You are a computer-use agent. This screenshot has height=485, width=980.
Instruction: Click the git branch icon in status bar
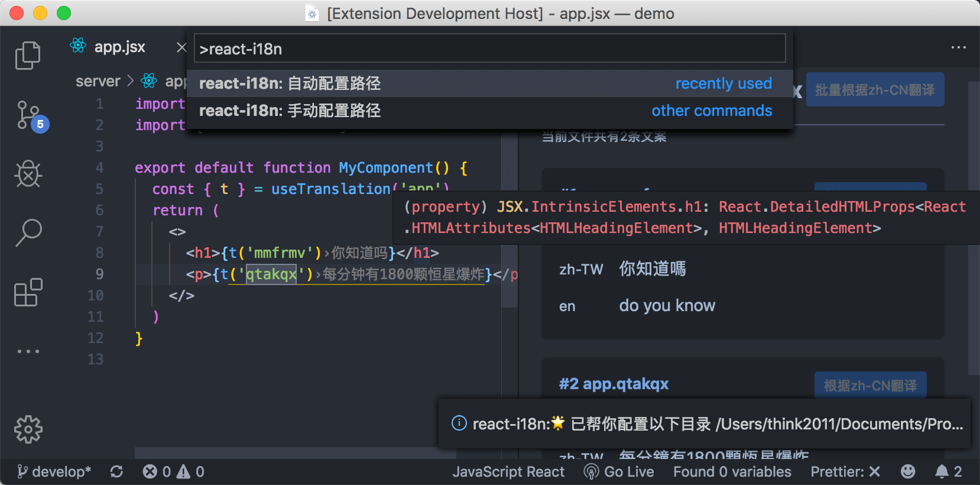click(x=22, y=471)
